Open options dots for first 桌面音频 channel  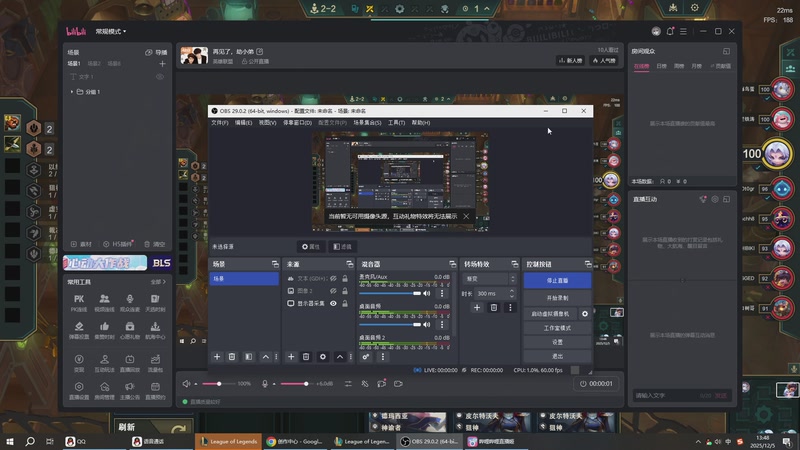coord(442,324)
